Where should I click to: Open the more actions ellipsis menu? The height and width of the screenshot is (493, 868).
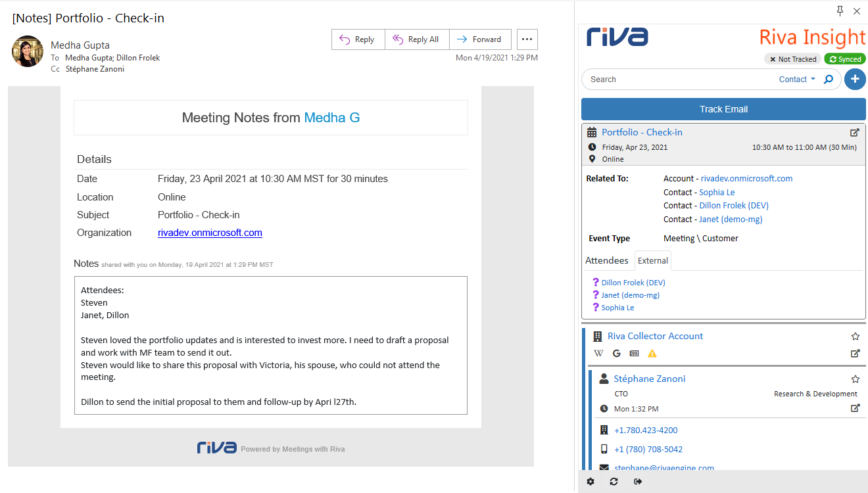coord(527,39)
